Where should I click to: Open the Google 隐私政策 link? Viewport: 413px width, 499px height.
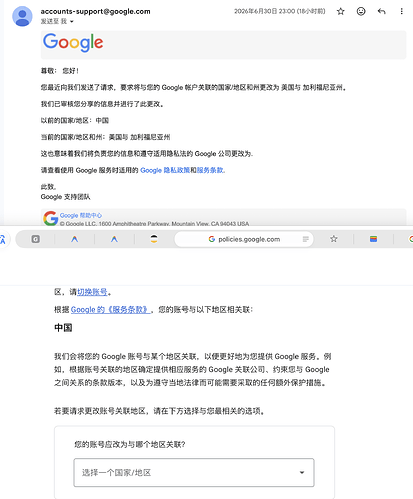click(165, 170)
